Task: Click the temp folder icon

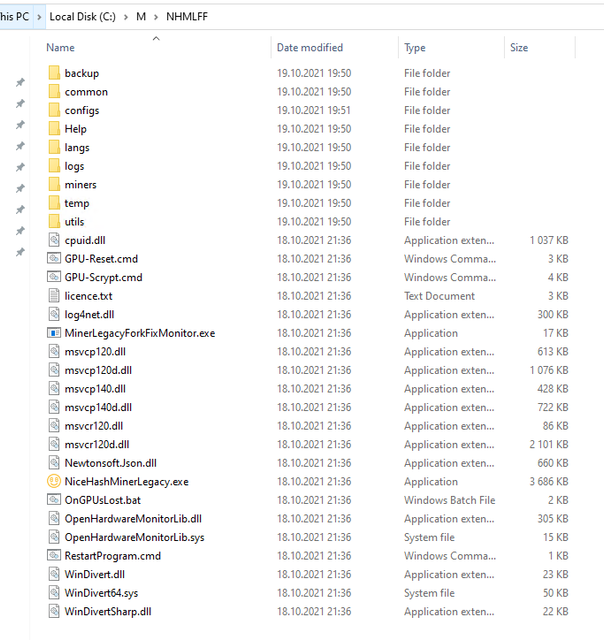Action: tap(54, 203)
